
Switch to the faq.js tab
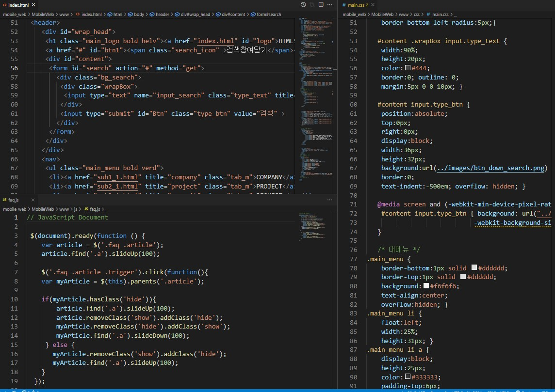[13, 200]
